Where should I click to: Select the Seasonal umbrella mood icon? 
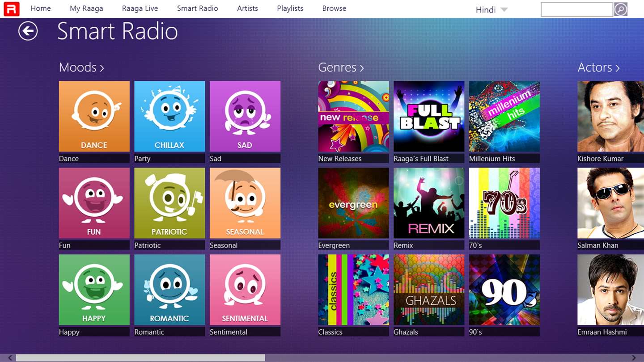245,203
